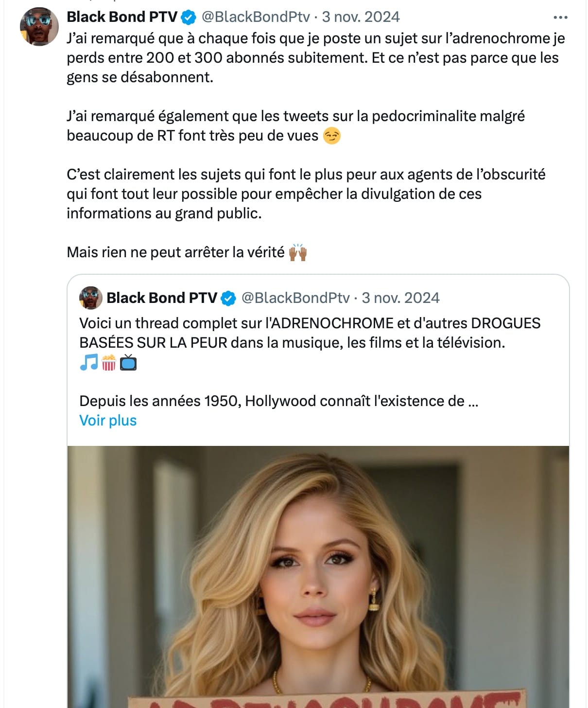
Task: Click the popcorn emoji in the quoted tweet
Action: pos(108,362)
